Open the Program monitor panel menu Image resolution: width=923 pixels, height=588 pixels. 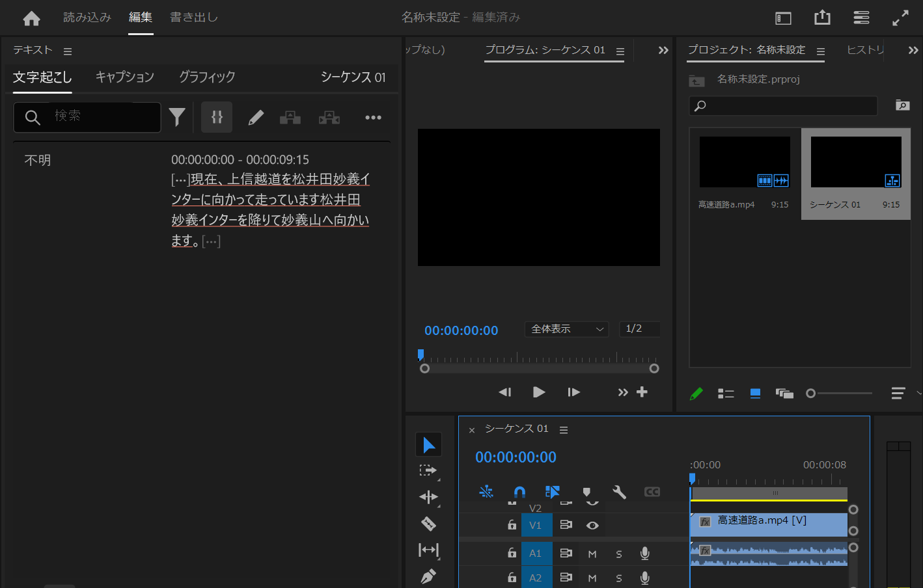tap(620, 49)
